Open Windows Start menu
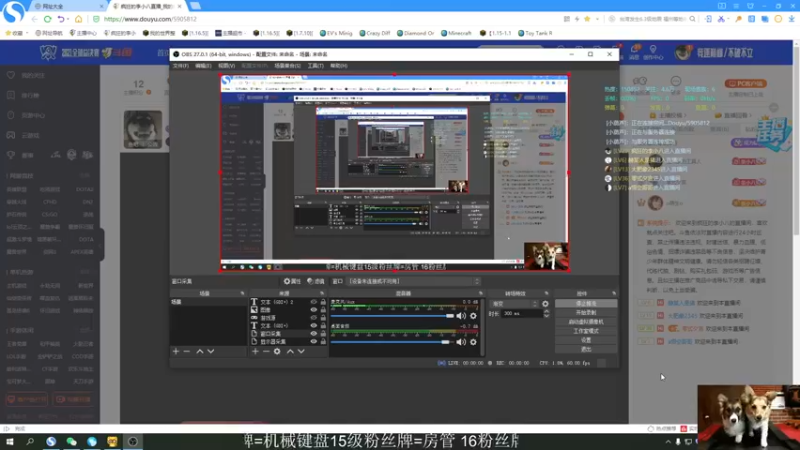The image size is (800, 450). [x=9, y=441]
